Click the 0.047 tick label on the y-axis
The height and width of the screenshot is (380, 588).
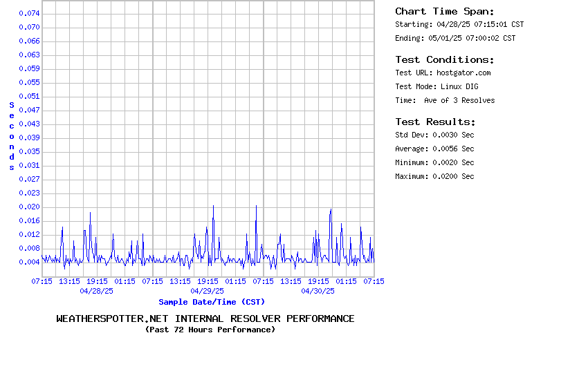pos(29,110)
